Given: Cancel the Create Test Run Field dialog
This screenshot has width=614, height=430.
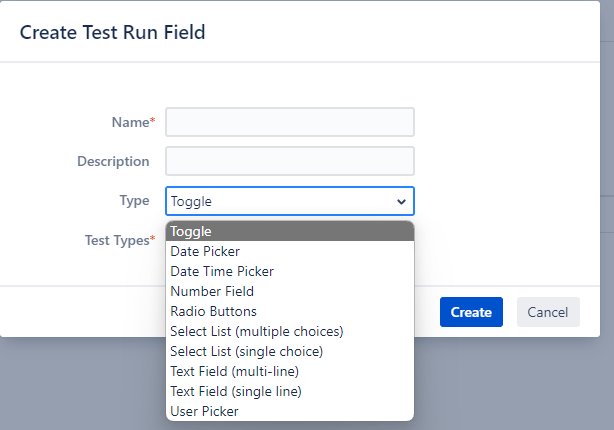Looking at the screenshot, I should point(548,312).
